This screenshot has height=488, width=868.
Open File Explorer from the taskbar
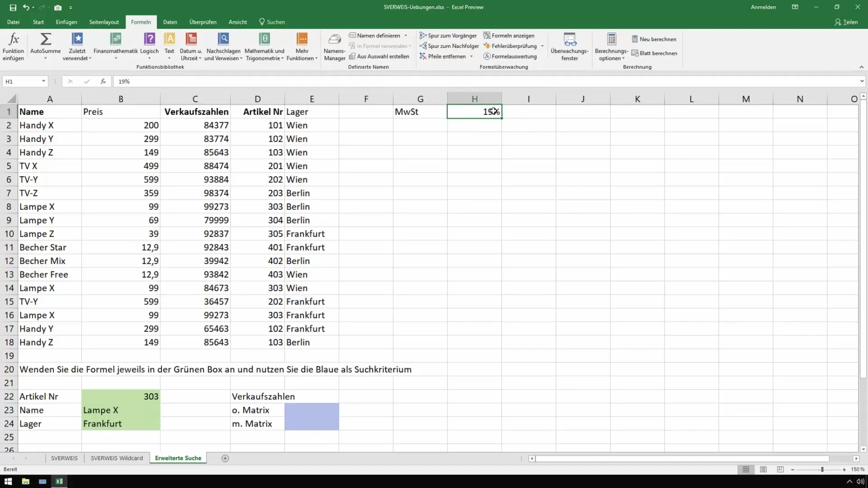(x=25, y=481)
